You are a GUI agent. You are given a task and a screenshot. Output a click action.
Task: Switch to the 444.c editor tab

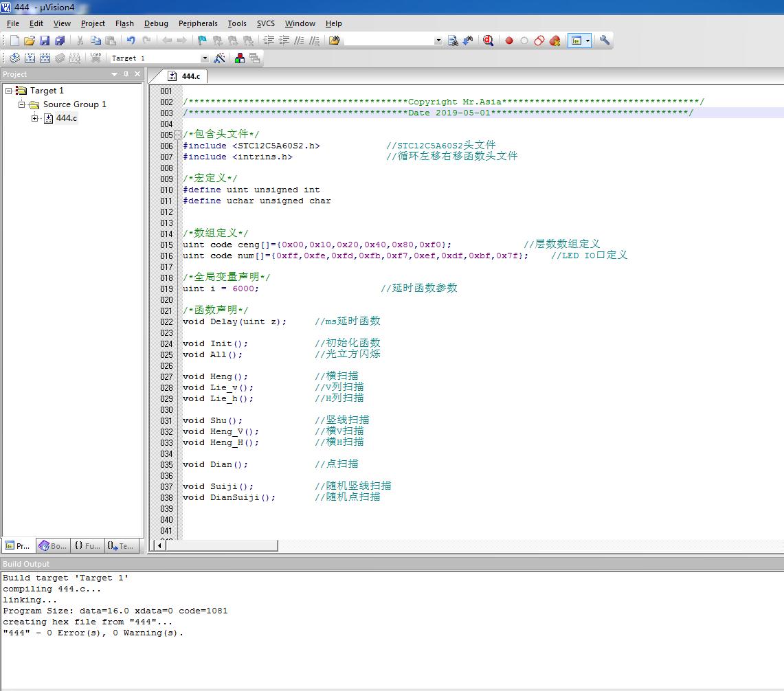coord(184,76)
